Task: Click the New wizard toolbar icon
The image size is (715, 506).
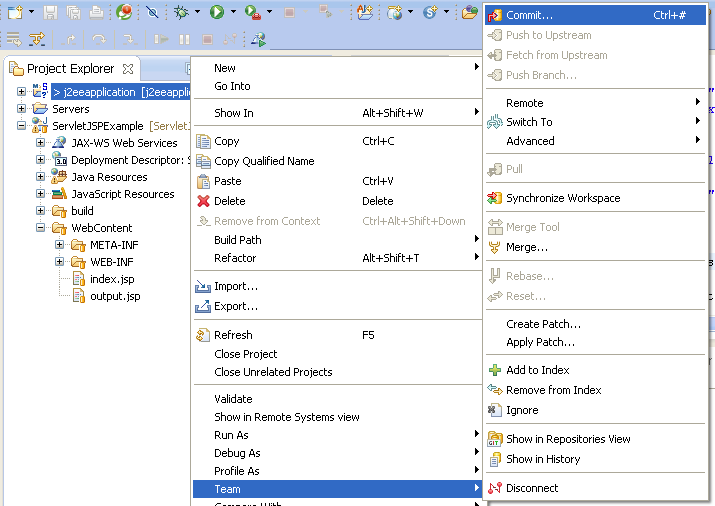Action: pos(16,12)
